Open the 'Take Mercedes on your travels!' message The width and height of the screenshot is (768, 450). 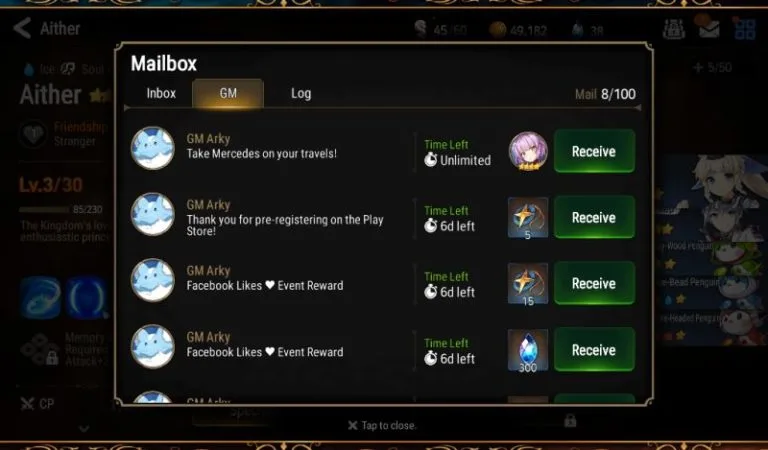(262, 154)
